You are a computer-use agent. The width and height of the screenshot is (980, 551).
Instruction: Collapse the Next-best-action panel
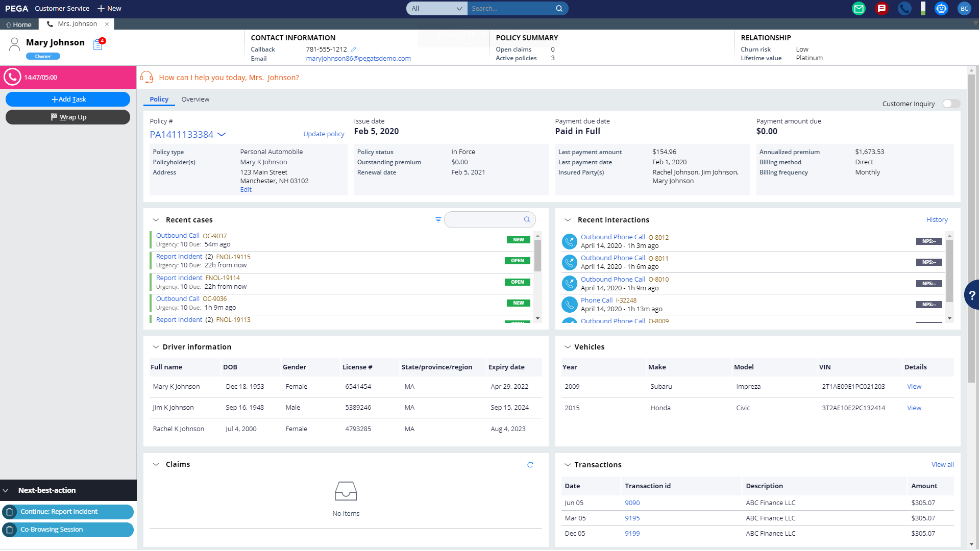coord(6,490)
